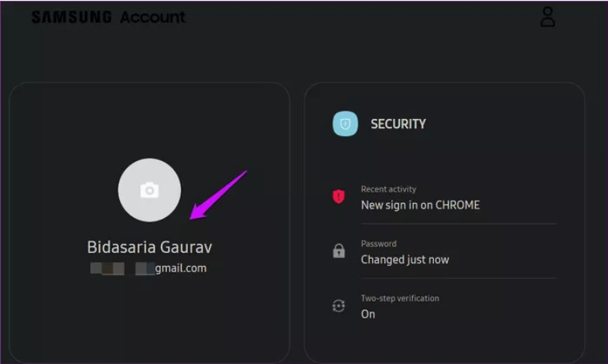Open New sign in on CHROME entry
The height and width of the screenshot is (364, 608).
[420, 205]
